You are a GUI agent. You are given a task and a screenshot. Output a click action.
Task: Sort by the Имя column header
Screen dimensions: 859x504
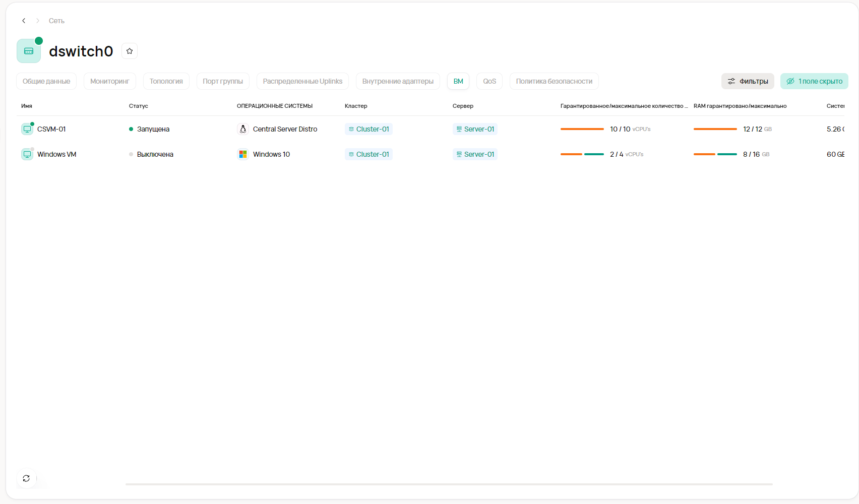27,106
